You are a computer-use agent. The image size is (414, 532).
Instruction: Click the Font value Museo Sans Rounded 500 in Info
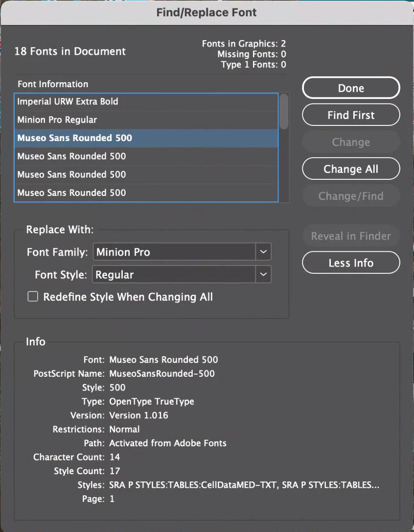[163, 360]
